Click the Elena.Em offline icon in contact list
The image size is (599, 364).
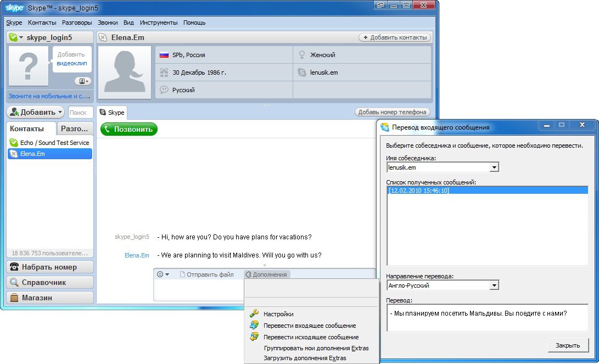14,154
